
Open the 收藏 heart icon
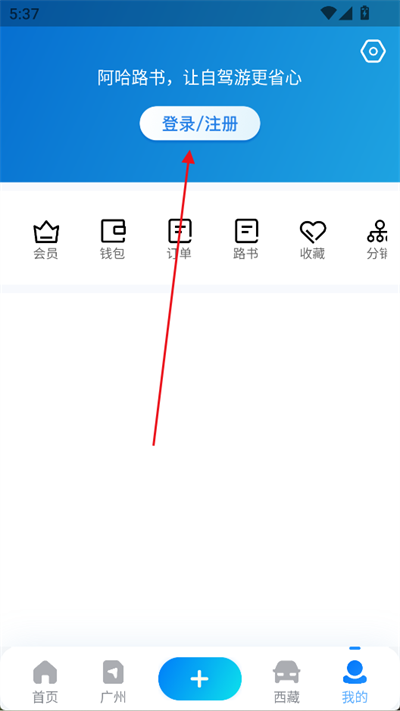coord(313,231)
